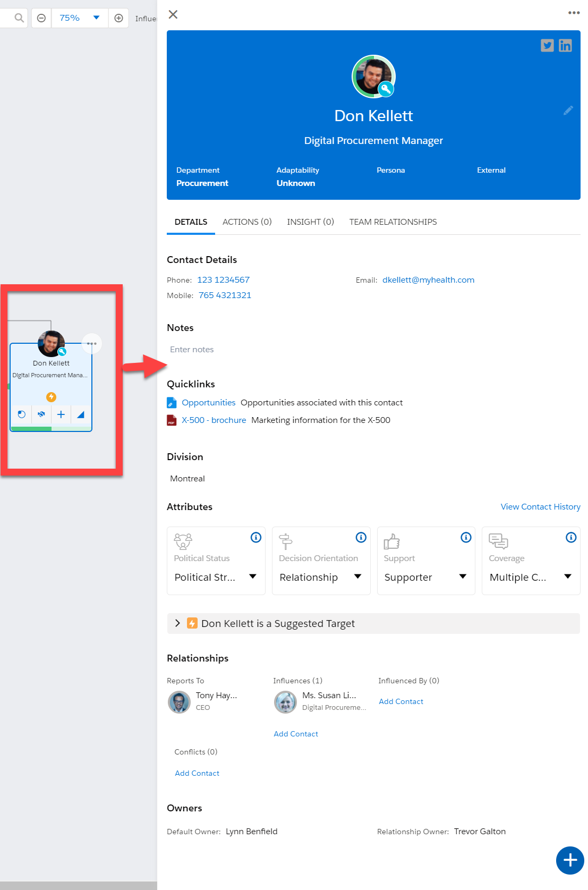Click the Support thumbs-up icon
This screenshot has height=890, width=588.
(x=391, y=541)
